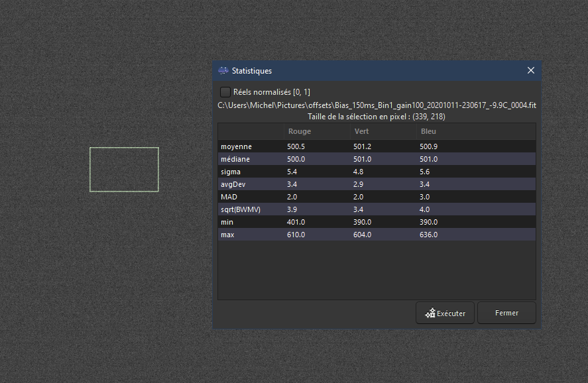
Task: Click the sigma Rouge value 5.4
Action: point(292,172)
